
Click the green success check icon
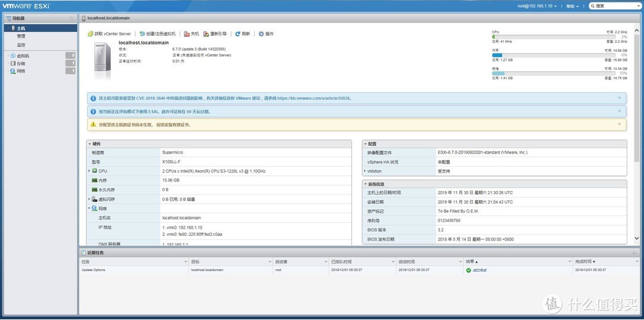[469, 270]
